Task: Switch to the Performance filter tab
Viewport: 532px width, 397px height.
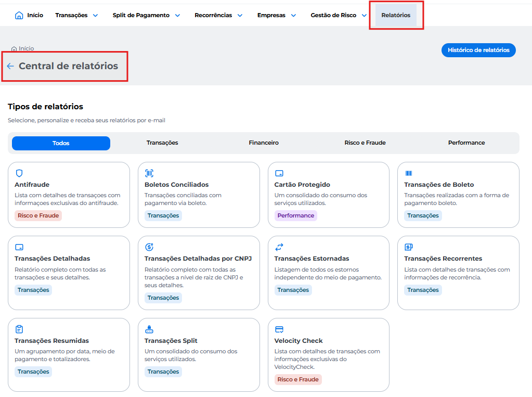Action: click(x=466, y=143)
